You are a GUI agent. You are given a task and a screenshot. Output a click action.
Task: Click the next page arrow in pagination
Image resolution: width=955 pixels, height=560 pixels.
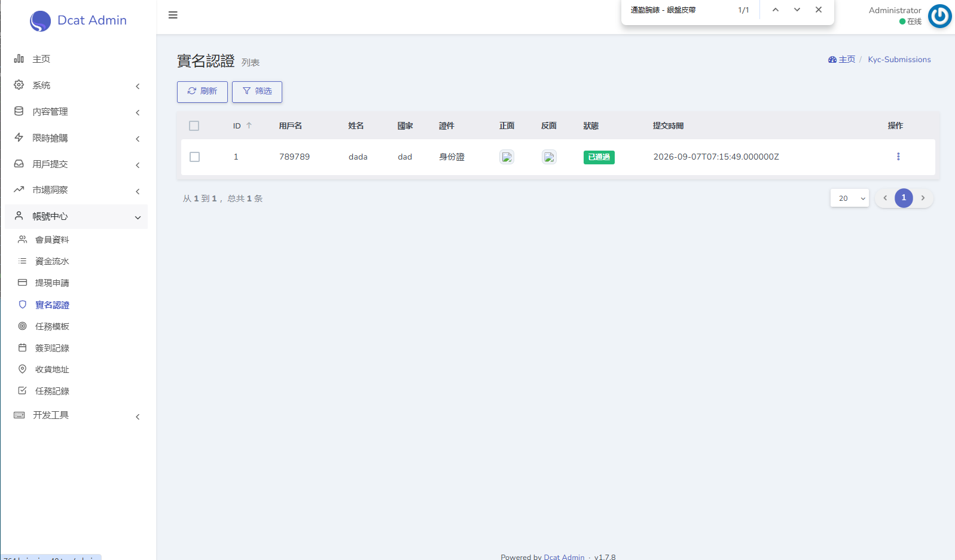[x=923, y=198]
